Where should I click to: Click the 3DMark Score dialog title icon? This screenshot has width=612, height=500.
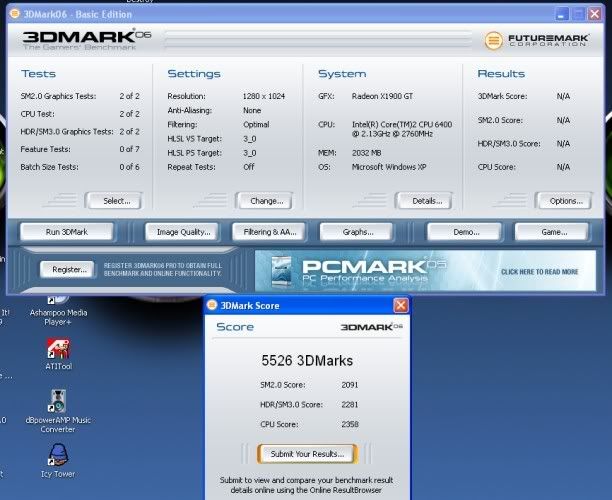click(x=212, y=304)
